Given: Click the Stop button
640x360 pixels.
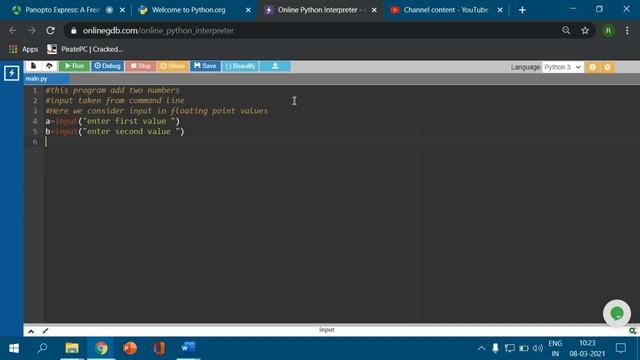Looking at the screenshot, I should [x=141, y=66].
